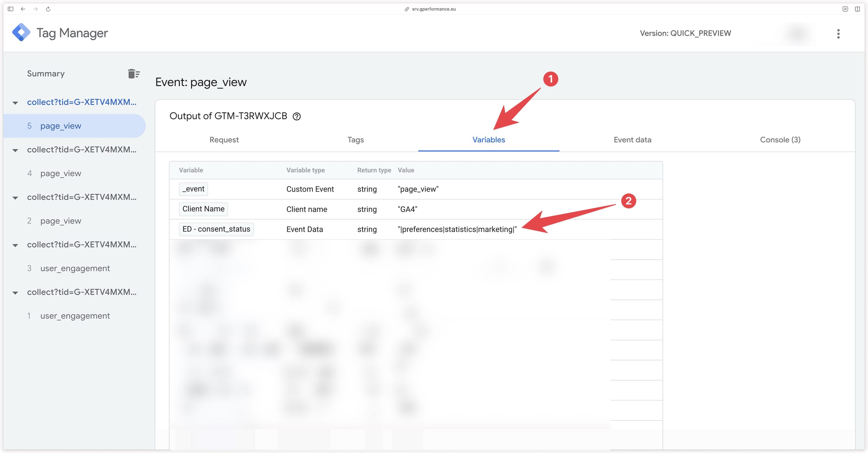Click the Variable type column header
This screenshot has height=453, width=868.
tap(306, 170)
